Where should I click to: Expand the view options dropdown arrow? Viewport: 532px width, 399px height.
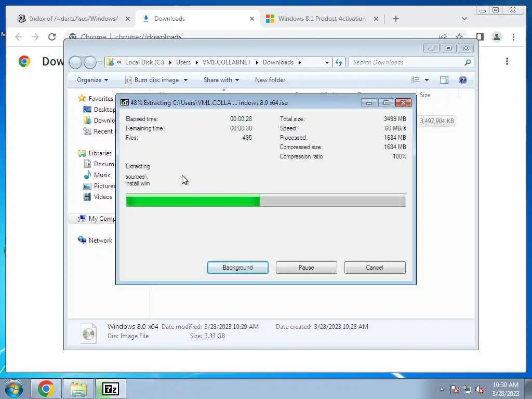click(x=427, y=80)
